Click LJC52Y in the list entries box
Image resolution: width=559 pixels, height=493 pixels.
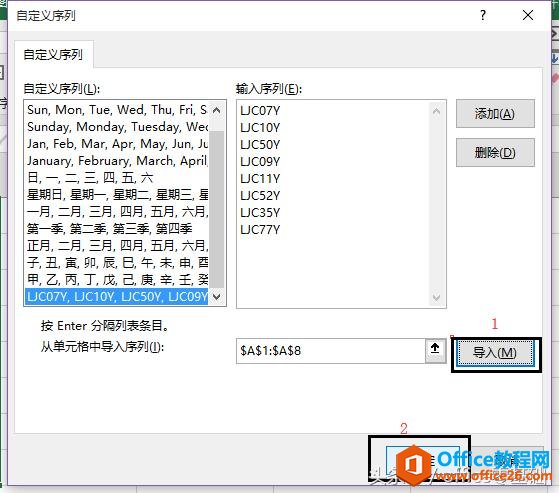[260, 196]
